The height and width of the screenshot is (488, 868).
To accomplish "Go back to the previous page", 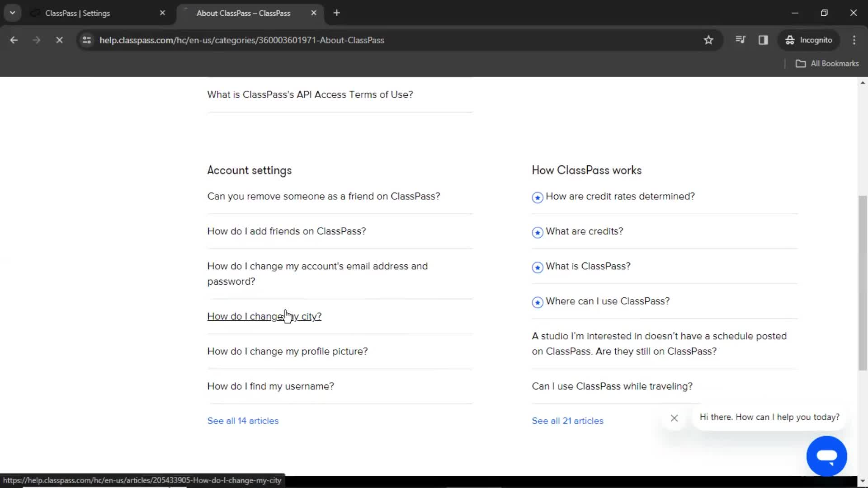I will point(14,40).
